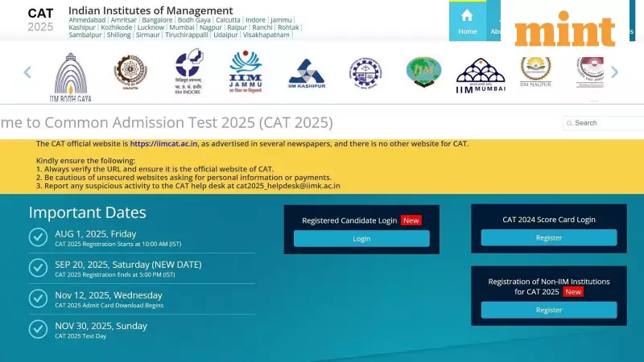Viewport: 644px width, 362px height.
Task: Open the IIM Calcutta logo
Action: click(x=130, y=72)
